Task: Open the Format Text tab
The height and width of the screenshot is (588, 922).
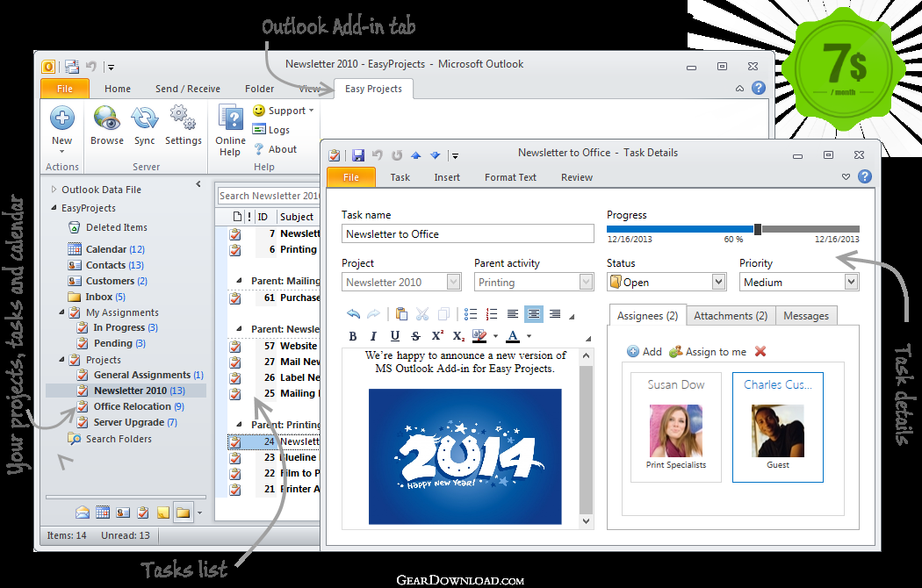Action: (x=510, y=177)
